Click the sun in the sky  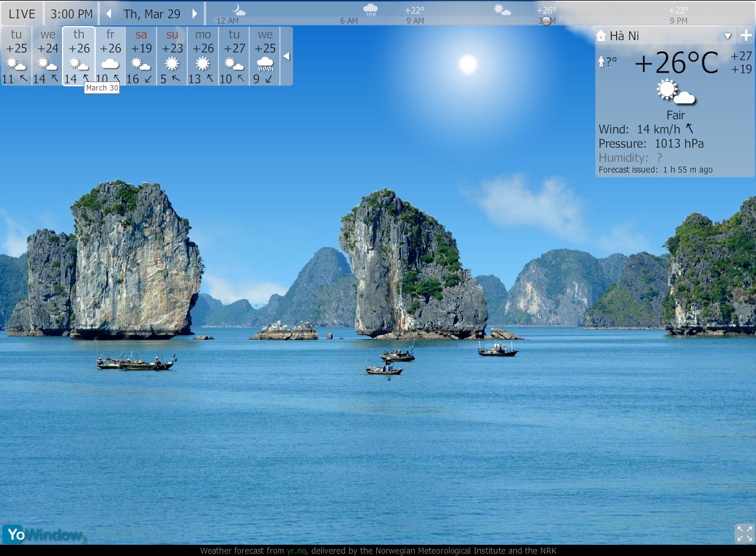click(468, 64)
